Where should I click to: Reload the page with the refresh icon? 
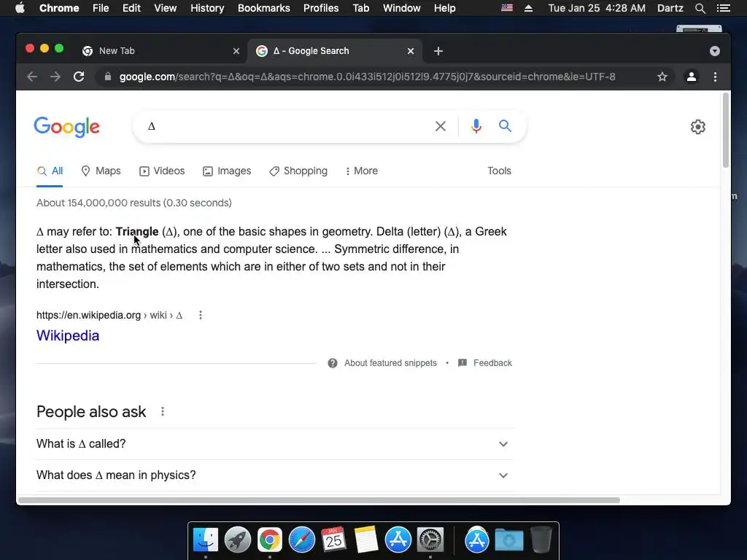(79, 77)
